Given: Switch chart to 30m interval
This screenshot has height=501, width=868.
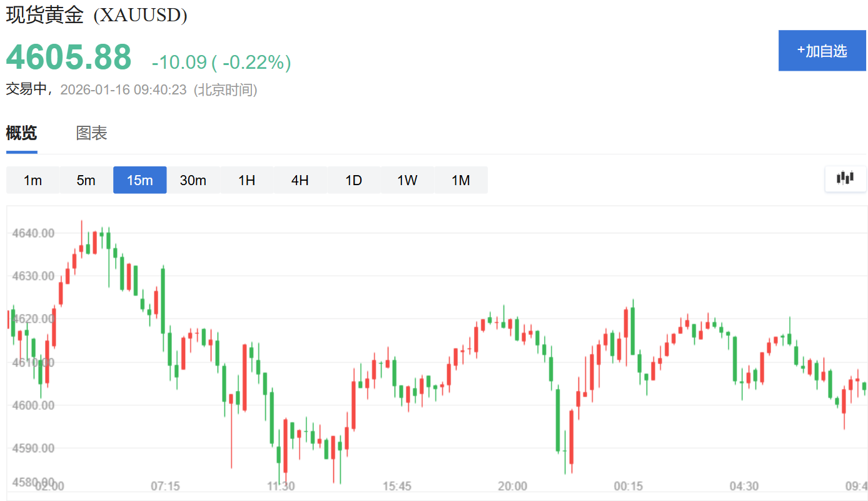Looking at the screenshot, I should 193,180.
